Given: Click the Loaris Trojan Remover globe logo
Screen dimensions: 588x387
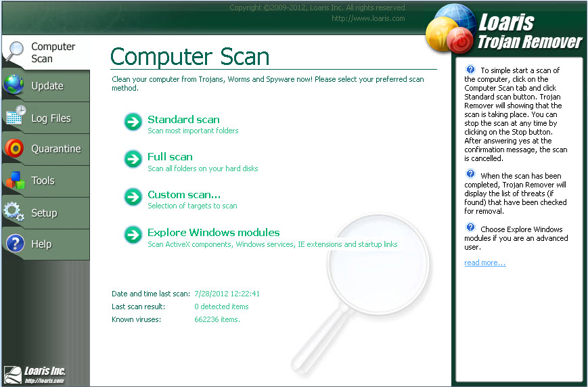Looking at the screenshot, I should click(450, 29).
